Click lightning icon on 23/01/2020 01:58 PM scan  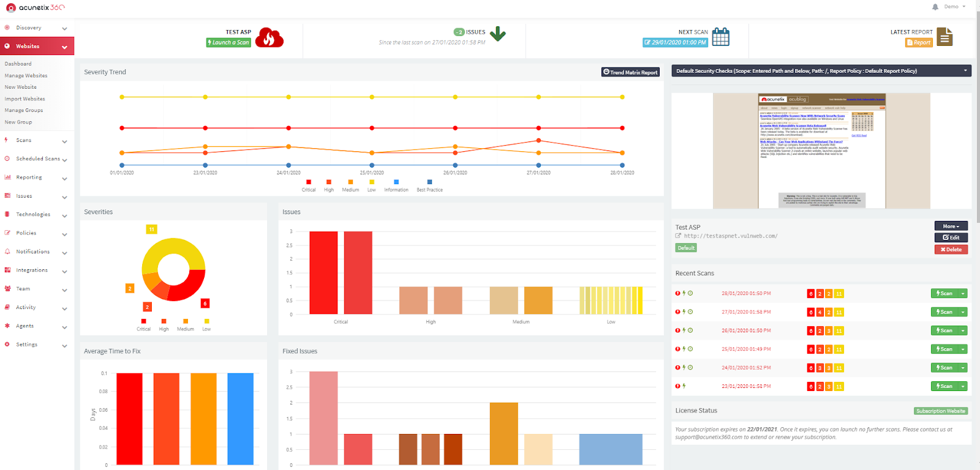[x=684, y=386]
